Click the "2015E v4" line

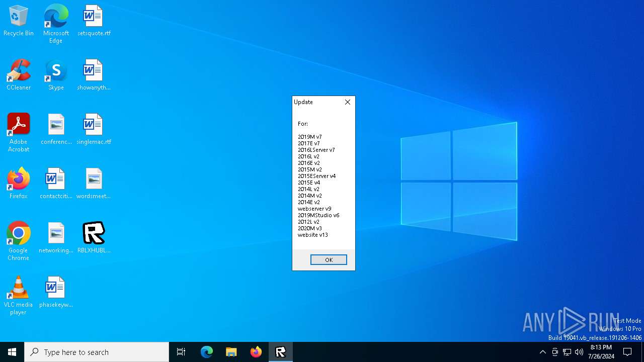[308, 183]
